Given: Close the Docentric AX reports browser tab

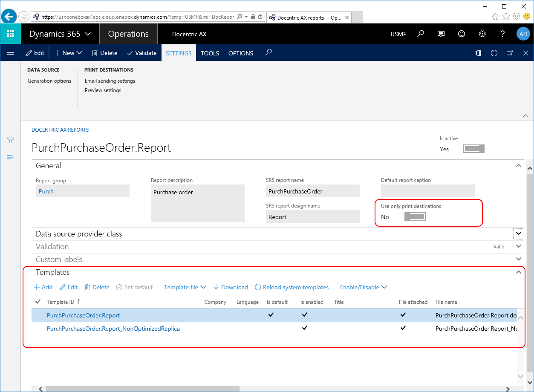Looking at the screenshot, I should [346, 17].
